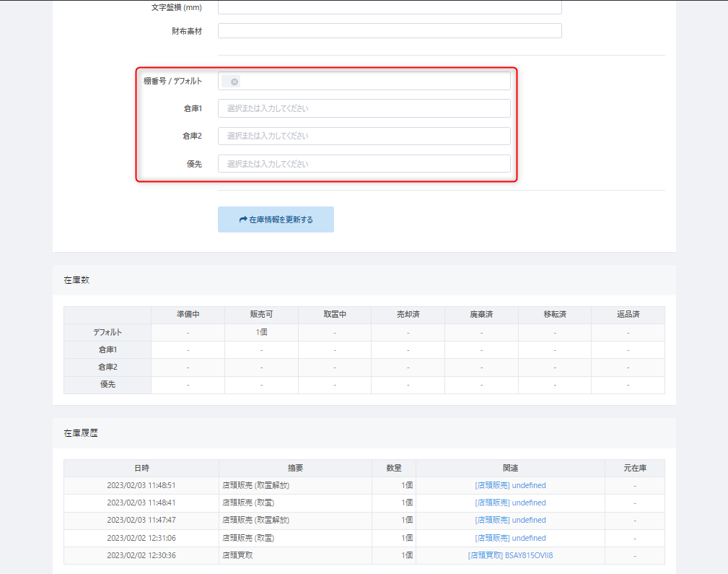Image resolution: width=728 pixels, height=574 pixels.
Task: Click the 倉庫1 row label in stock table
Action: coord(108,349)
